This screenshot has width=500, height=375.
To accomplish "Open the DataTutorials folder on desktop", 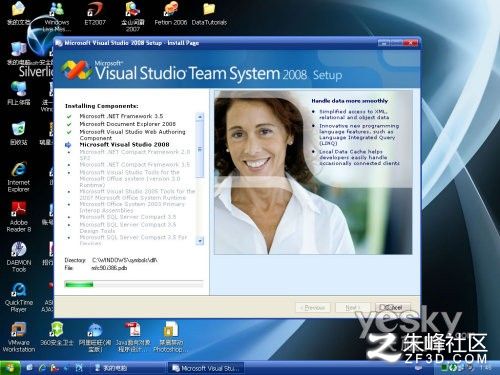I will (x=209, y=13).
